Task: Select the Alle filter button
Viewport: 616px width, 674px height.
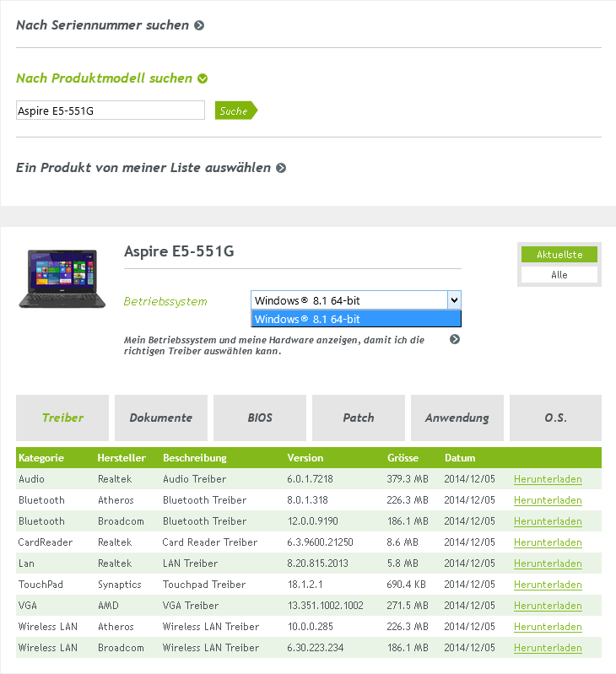Action: pyautogui.click(x=559, y=275)
